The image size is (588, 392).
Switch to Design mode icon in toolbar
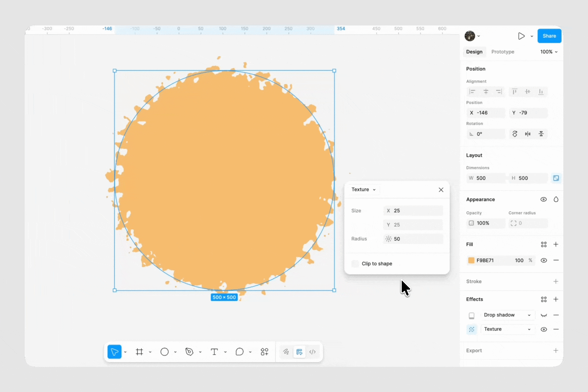(299, 352)
